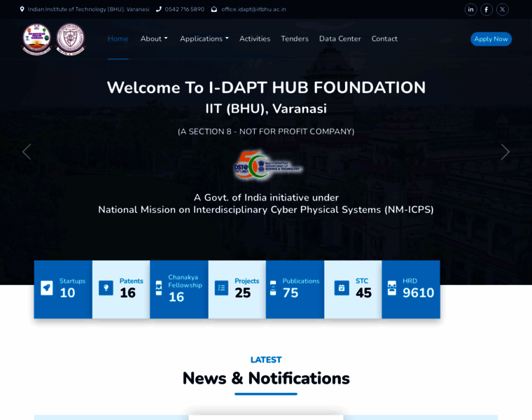This screenshot has height=420, width=532.
Task: Click the phone number 0542 716 5890
Action: (185, 9)
